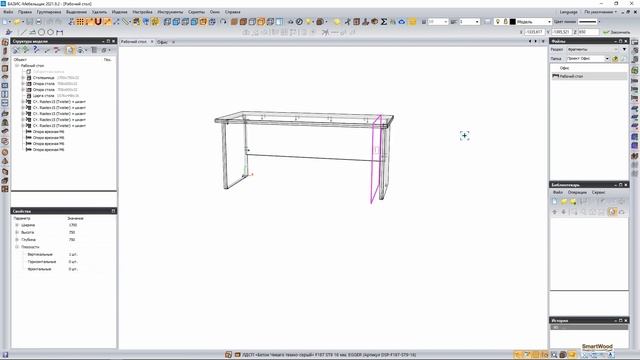The image size is (640, 360).
Task: Toggle the orange grid snap icon
Action: point(80,22)
